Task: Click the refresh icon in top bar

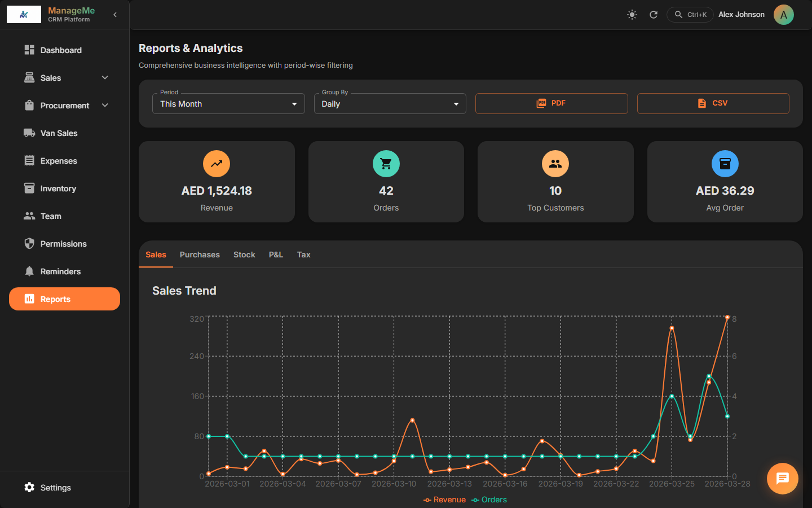Action: 654,15
